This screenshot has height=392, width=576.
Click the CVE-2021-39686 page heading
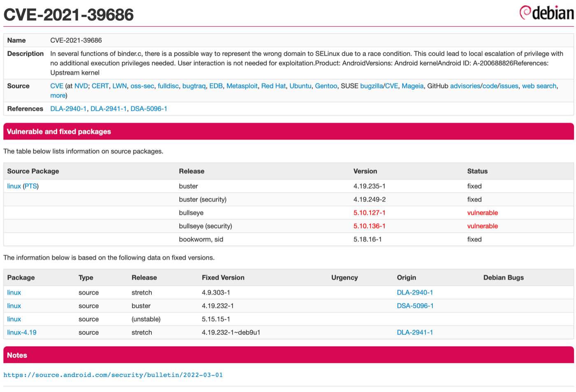68,15
